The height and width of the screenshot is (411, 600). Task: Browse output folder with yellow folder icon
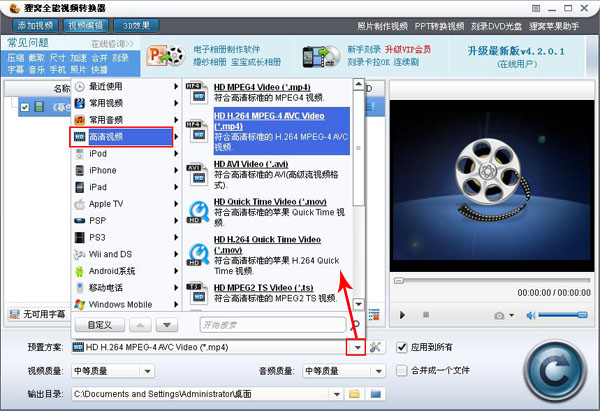point(355,394)
